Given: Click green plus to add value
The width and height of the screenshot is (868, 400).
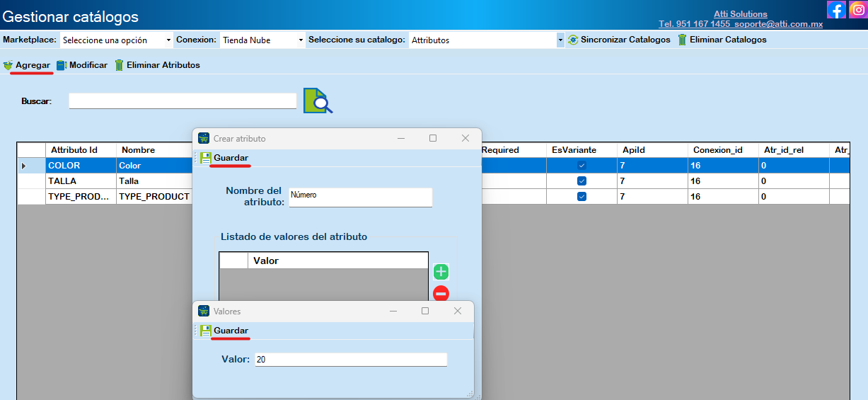Looking at the screenshot, I should [441, 272].
